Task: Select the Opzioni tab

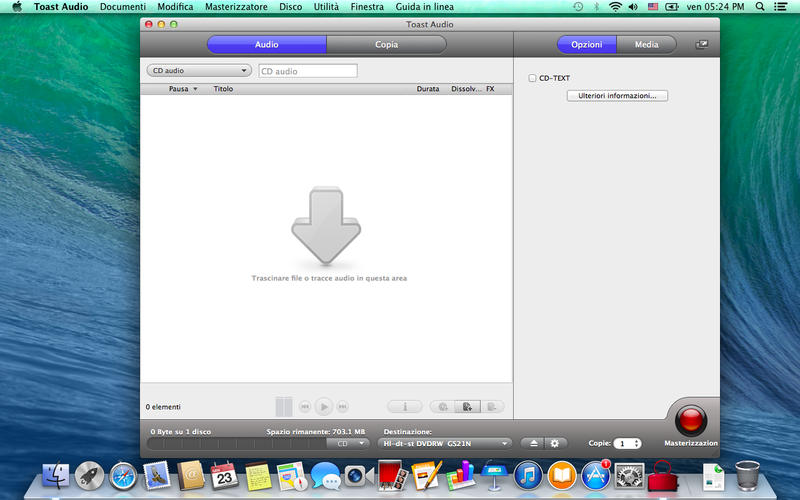Action: point(587,44)
